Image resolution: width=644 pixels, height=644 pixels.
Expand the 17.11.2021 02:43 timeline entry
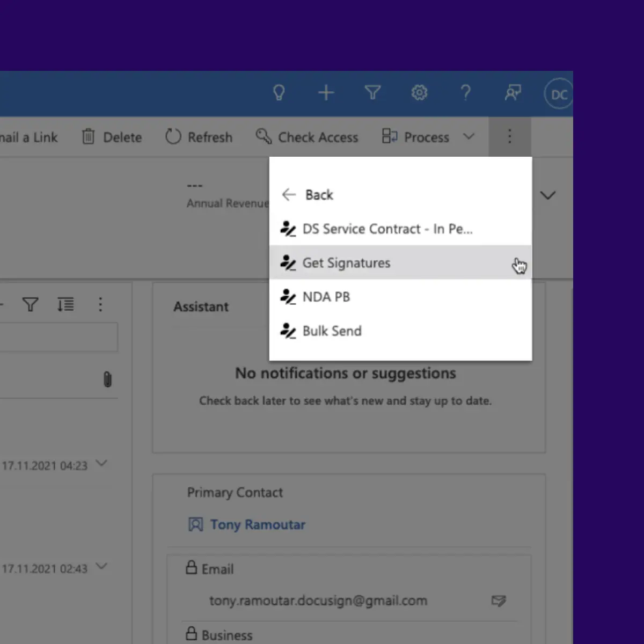coord(101,566)
